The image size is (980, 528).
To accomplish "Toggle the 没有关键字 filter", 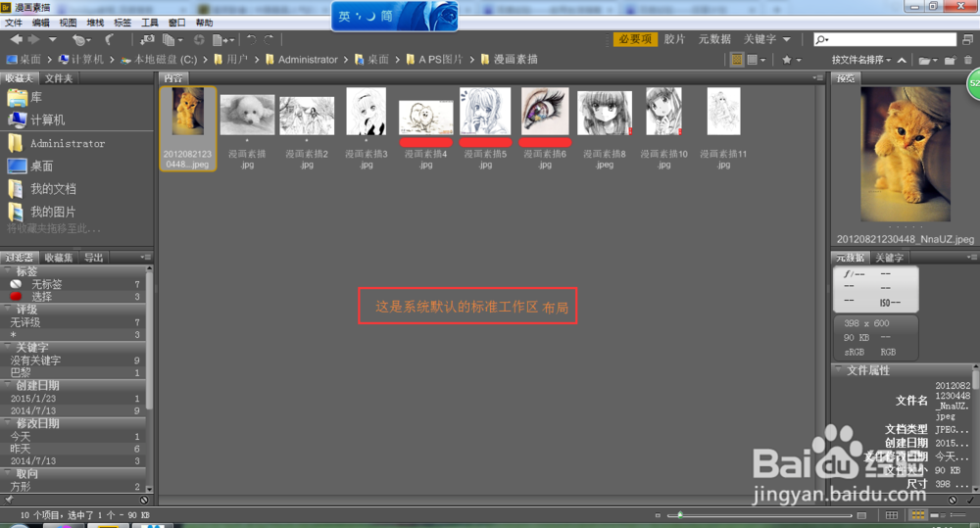I will (x=74, y=360).
